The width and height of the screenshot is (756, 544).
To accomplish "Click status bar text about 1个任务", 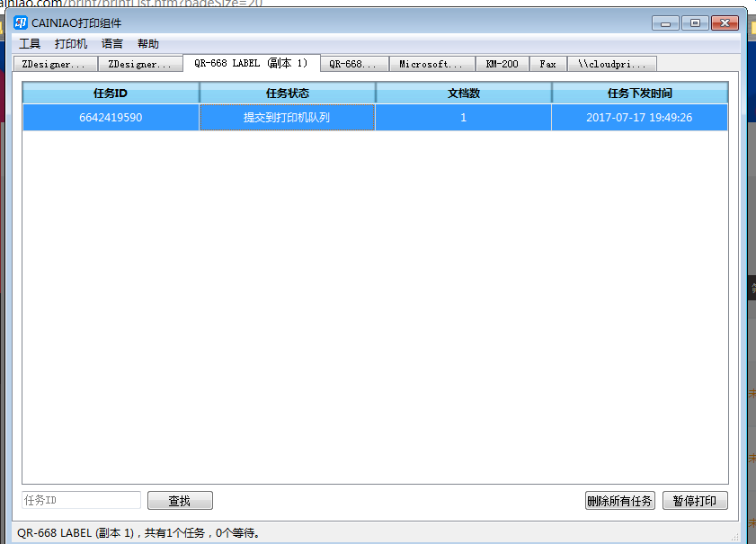I will 138,533.
